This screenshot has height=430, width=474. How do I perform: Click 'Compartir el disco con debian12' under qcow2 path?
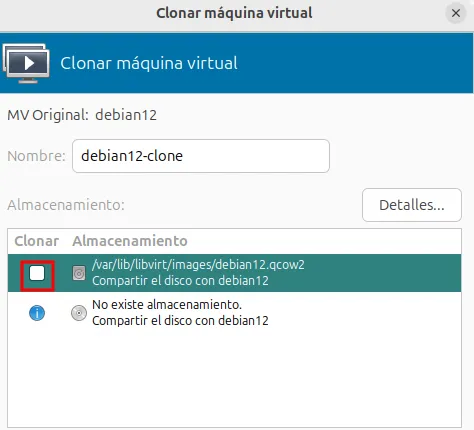point(180,281)
